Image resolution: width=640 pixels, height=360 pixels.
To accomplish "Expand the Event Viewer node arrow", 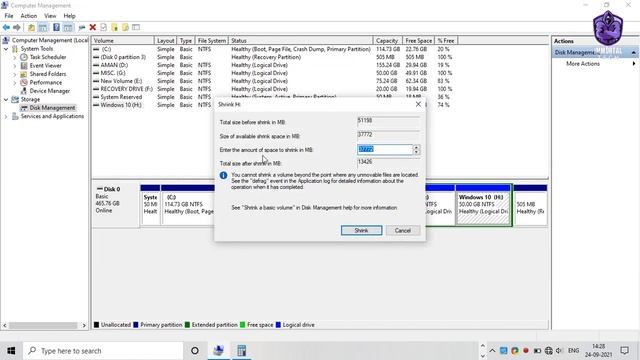I will 15,66.
